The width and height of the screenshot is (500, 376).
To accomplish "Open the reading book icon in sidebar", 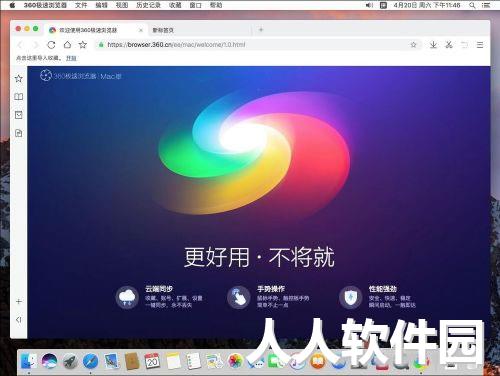I will click(19, 97).
